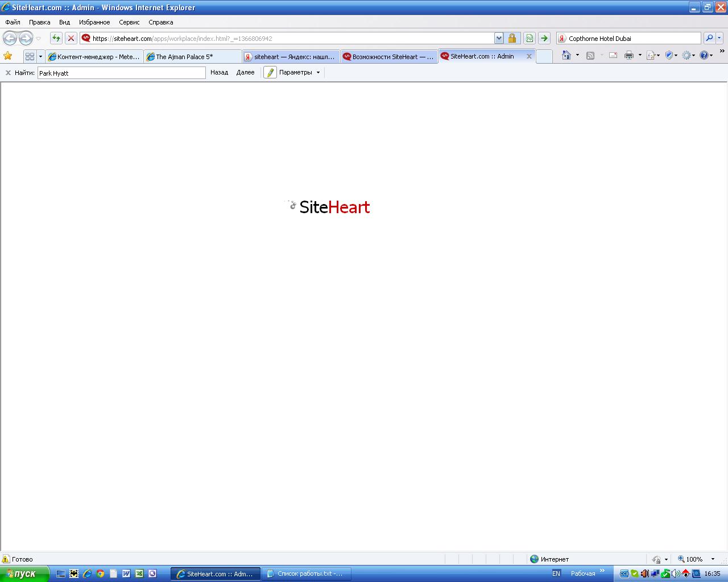Open the address bar URL history dropdown
Image resolution: width=728 pixels, height=582 pixels.
click(499, 38)
